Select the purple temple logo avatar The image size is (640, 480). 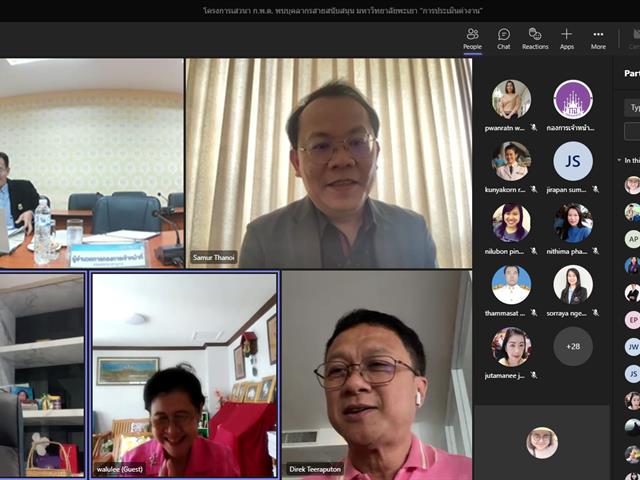(573, 100)
